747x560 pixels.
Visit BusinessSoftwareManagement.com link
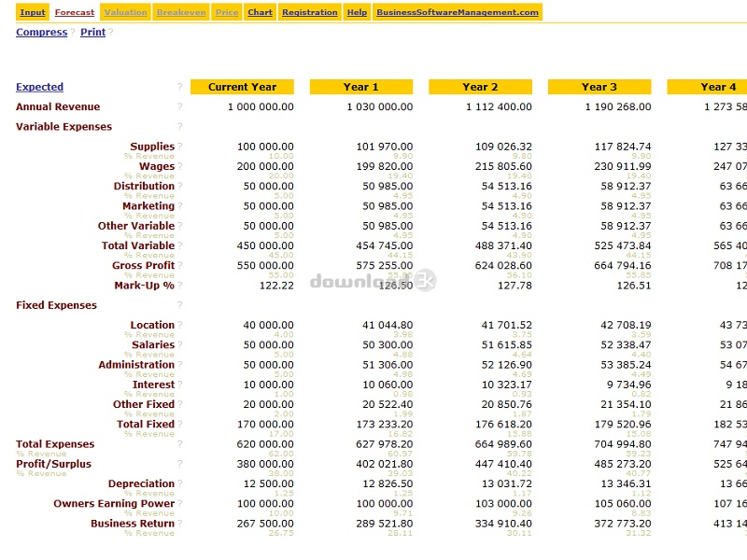[x=458, y=12]
